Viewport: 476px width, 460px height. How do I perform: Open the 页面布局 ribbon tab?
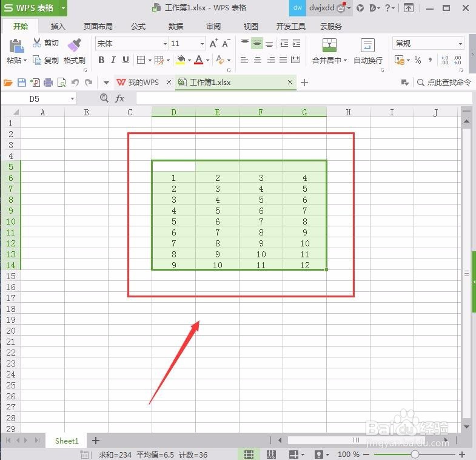coord(98,27)
